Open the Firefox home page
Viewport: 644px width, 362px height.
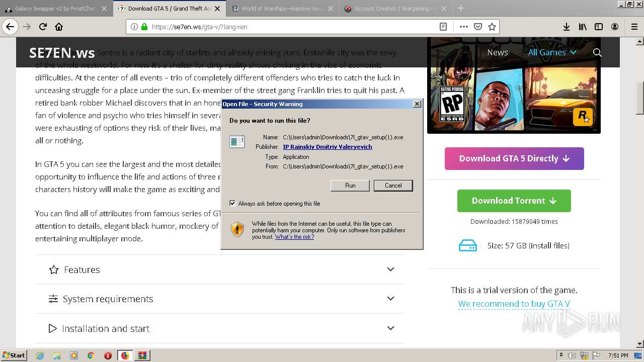coord(59,27)
